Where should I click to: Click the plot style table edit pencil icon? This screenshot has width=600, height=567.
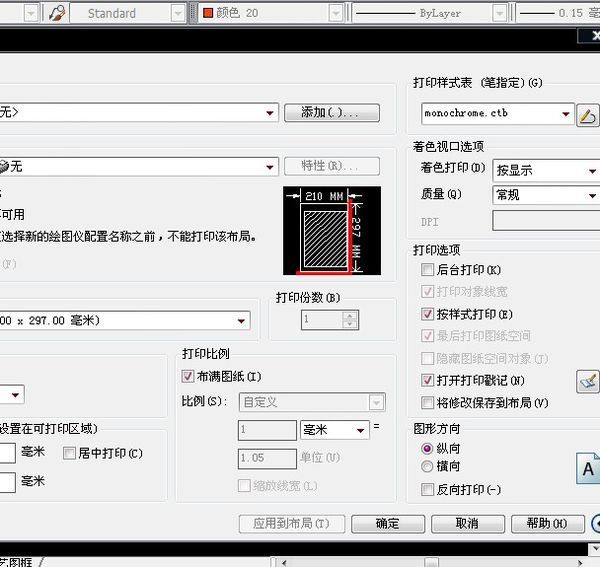[587, 115]
